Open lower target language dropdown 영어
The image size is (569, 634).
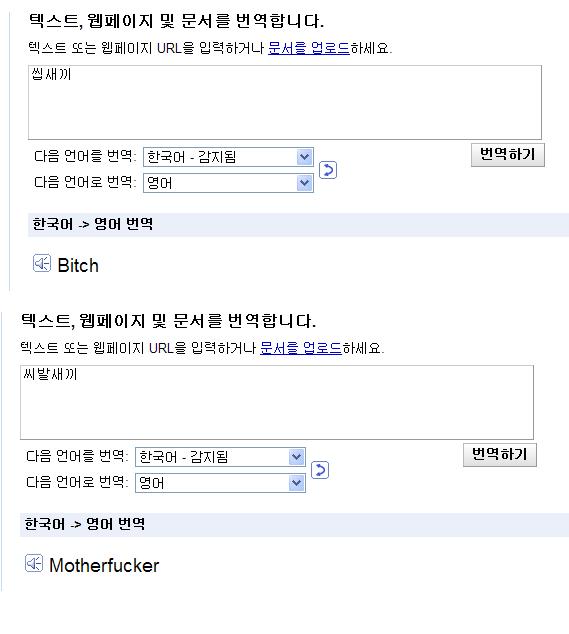click(220, 483)
